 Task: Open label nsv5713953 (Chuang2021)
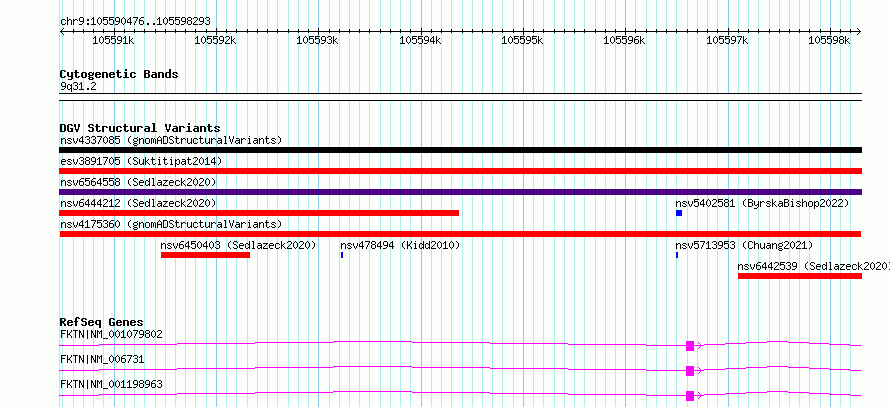pos(744,245)
